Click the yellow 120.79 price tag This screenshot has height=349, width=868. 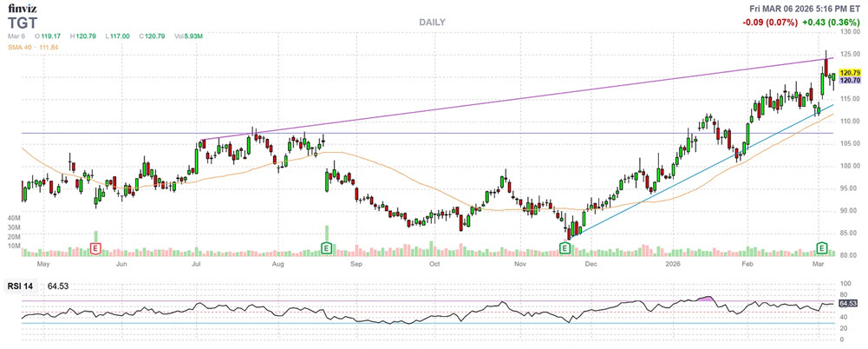[x=849, y=73]
